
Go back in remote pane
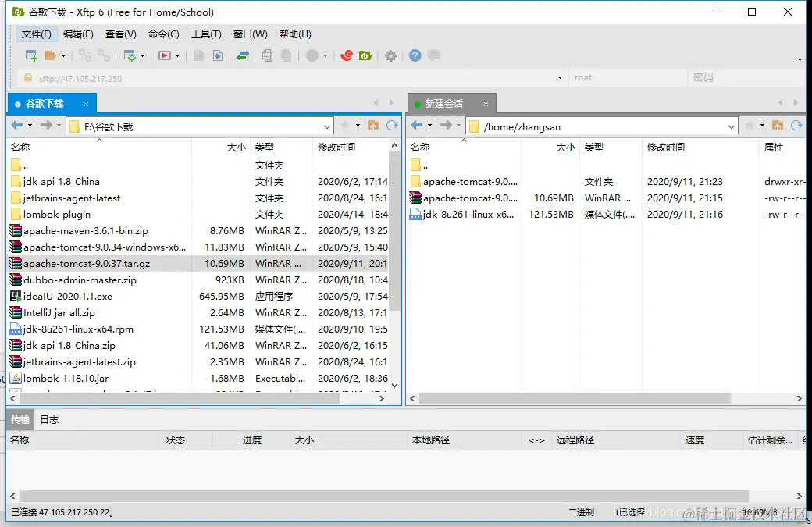[417, 125]
